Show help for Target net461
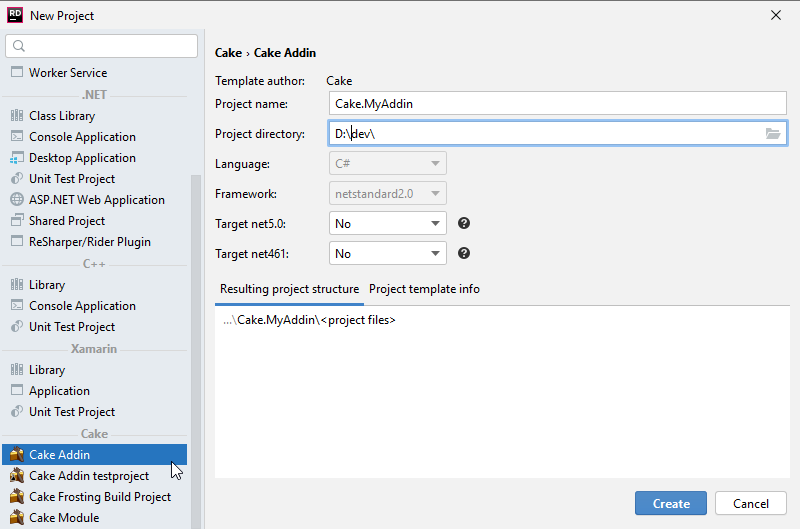 click(464, 253)
